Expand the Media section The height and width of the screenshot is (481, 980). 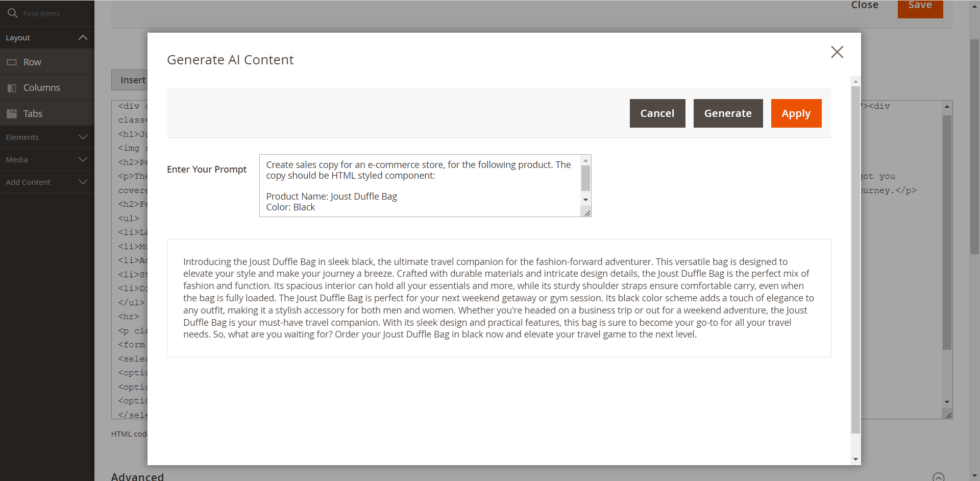(x=83, y=160)
